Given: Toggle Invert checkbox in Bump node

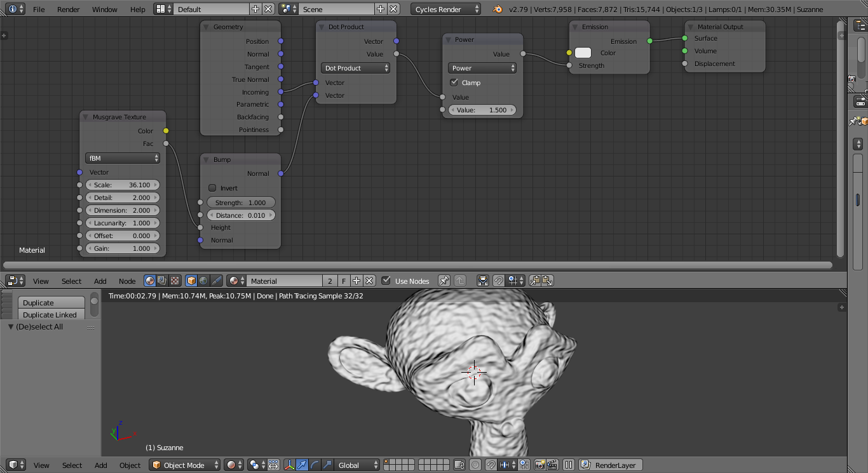Looking at the screenshot, I should pyautogui.click(x=212, y=188).
